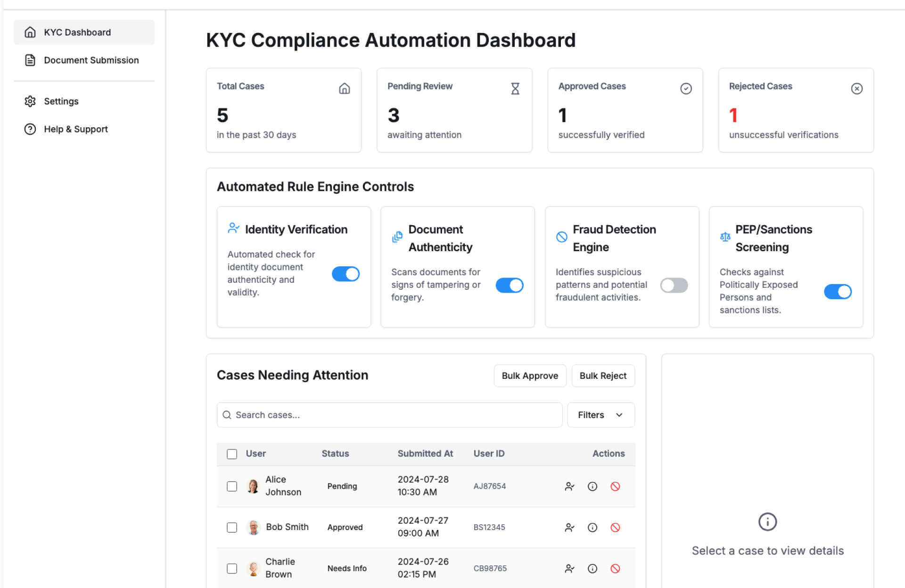Click info icon for Charlie Brown
The width and height of the screenshot is (905, 588).
click(x=592, y=569)
